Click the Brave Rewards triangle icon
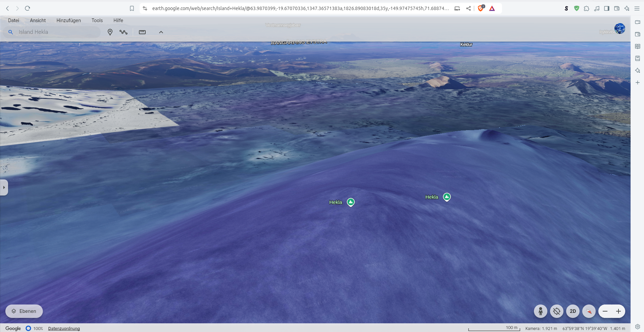 (492, 8)
